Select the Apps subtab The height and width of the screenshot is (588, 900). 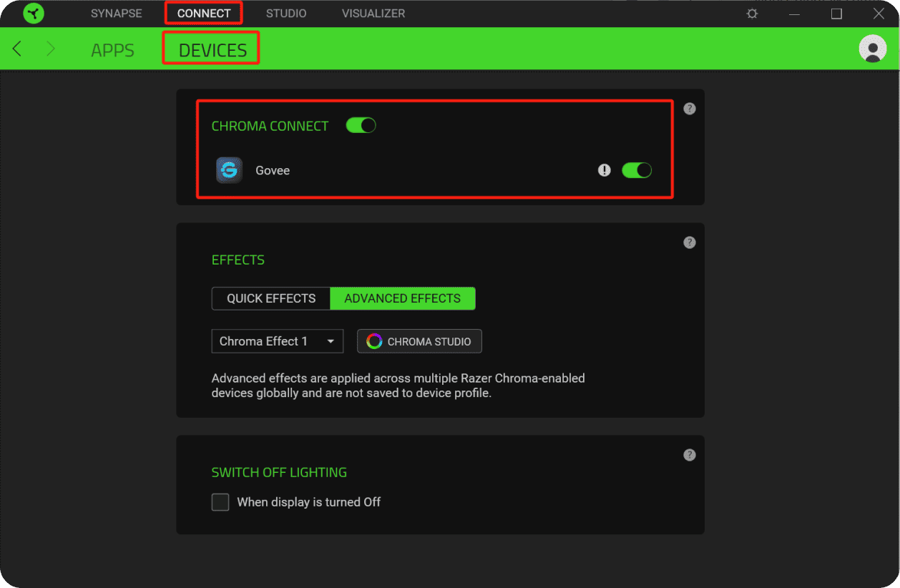[112, 50]
